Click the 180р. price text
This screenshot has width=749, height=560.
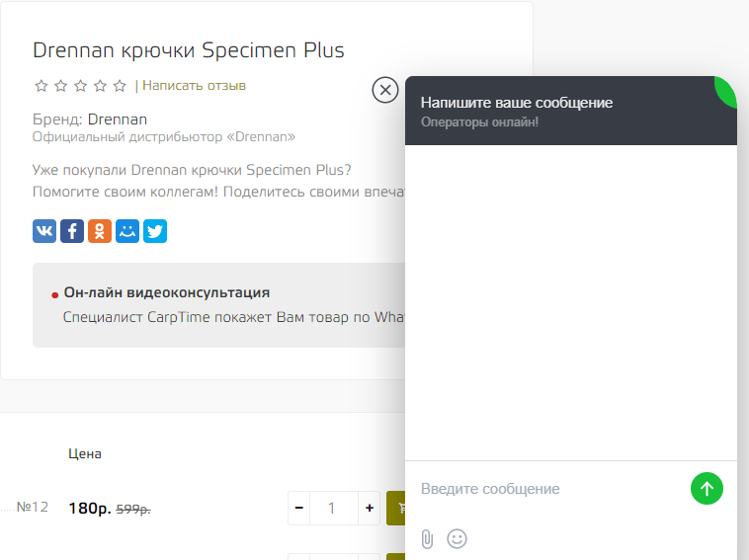[90, 509]
